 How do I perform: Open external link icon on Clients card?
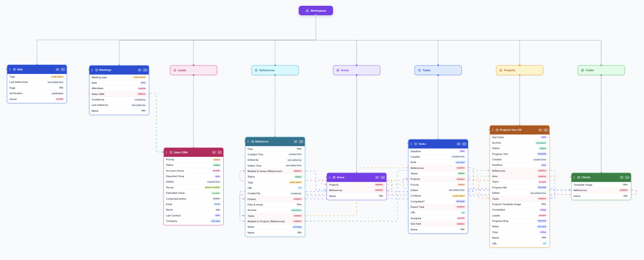622,177
